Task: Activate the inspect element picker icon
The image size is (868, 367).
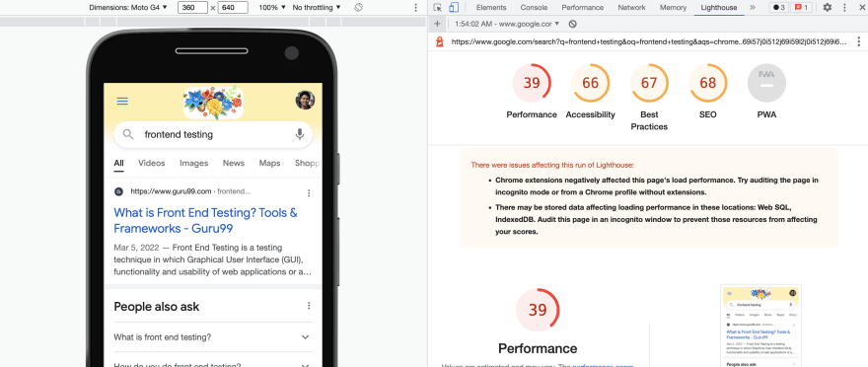Action: [x=438, y=8]
